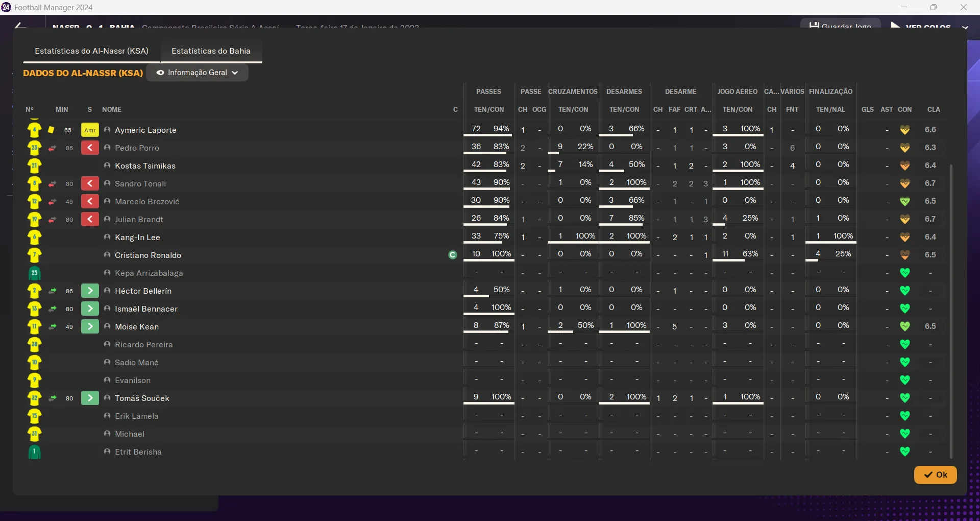Confirm with the Ok button
This screenshot has width=980, height=521.
pyautogui.click(x=936, y=475)
